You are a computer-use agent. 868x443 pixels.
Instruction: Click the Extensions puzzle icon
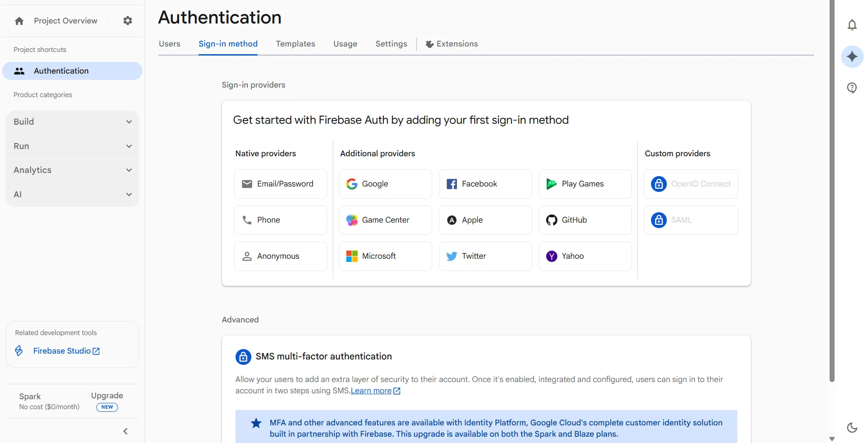(x=429, y=44)
